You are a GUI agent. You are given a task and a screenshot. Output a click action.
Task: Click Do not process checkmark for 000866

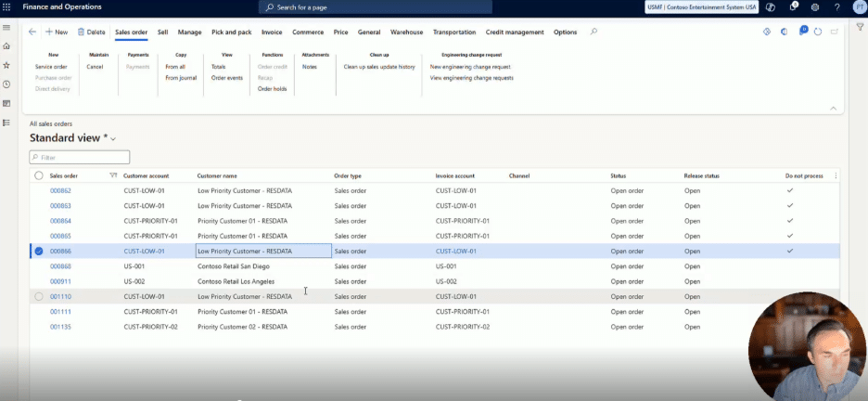click(790, 251)
